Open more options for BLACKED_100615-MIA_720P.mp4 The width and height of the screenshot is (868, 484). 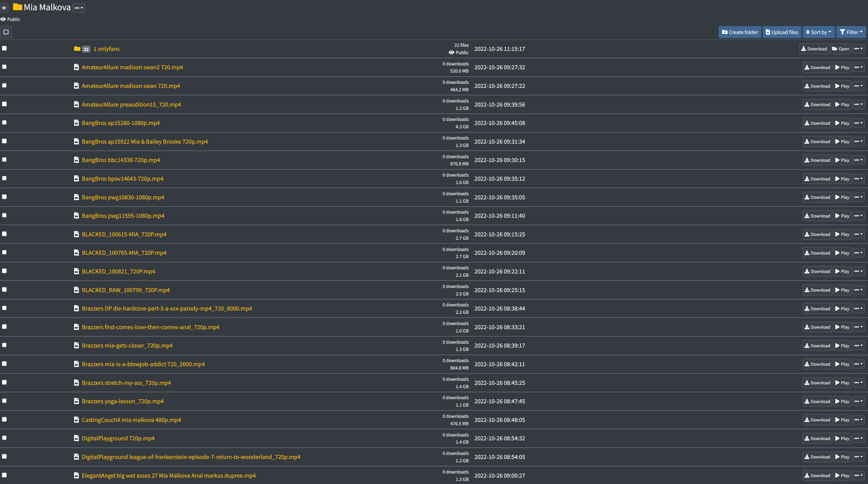click(x=859, y=234)
